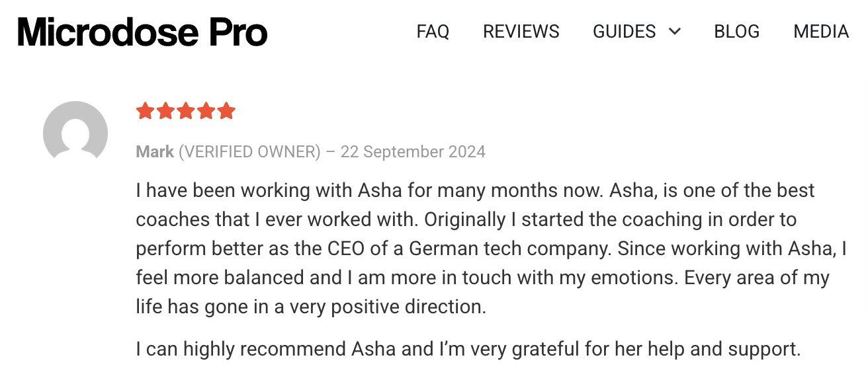
Task: Expand the GUIDES dropdown chevron
Action: coord(675,32)
